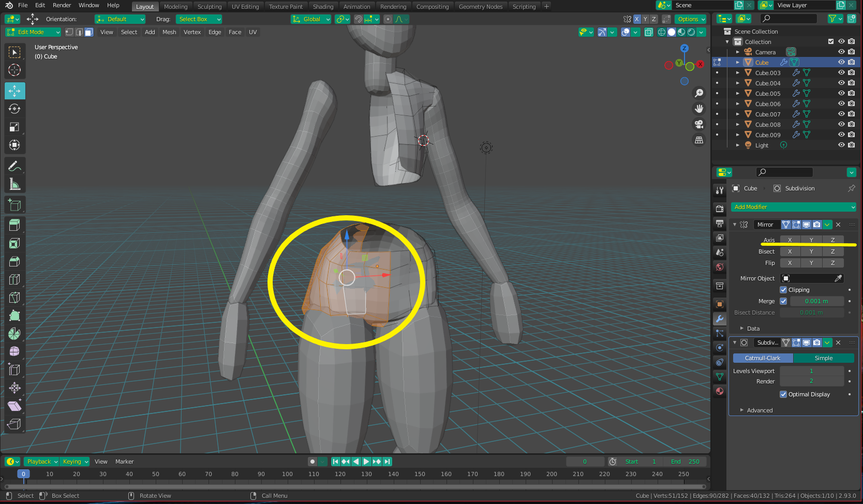Viewport: 863px width, 504px height.
Task: Open the Material Properties tab
Action: click(719, 391)
